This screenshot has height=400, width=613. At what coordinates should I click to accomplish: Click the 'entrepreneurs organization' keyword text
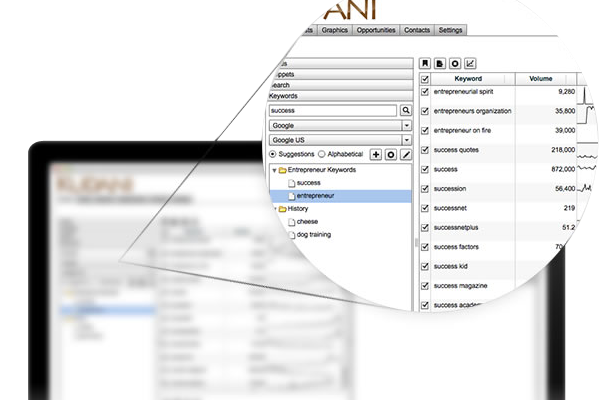coord(472,111)
